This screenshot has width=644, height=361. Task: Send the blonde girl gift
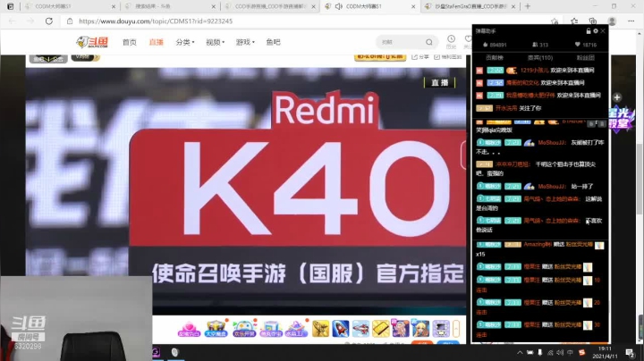[420, 329]
